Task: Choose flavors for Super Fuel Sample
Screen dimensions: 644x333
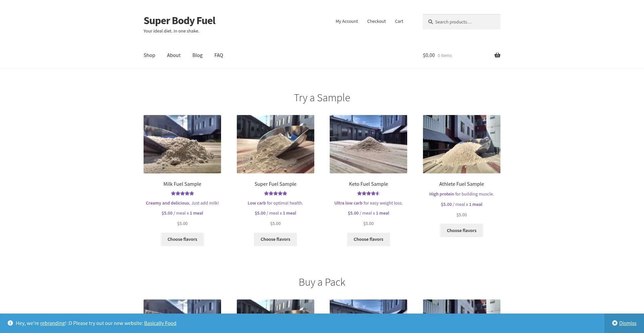Action: click(275, 239)
